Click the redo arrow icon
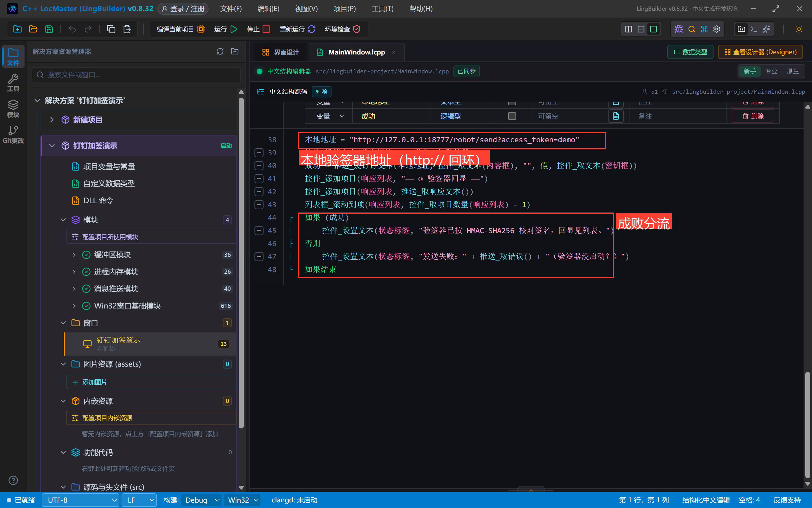The width and height of the screenshot is (812, 508). (88, 29)
